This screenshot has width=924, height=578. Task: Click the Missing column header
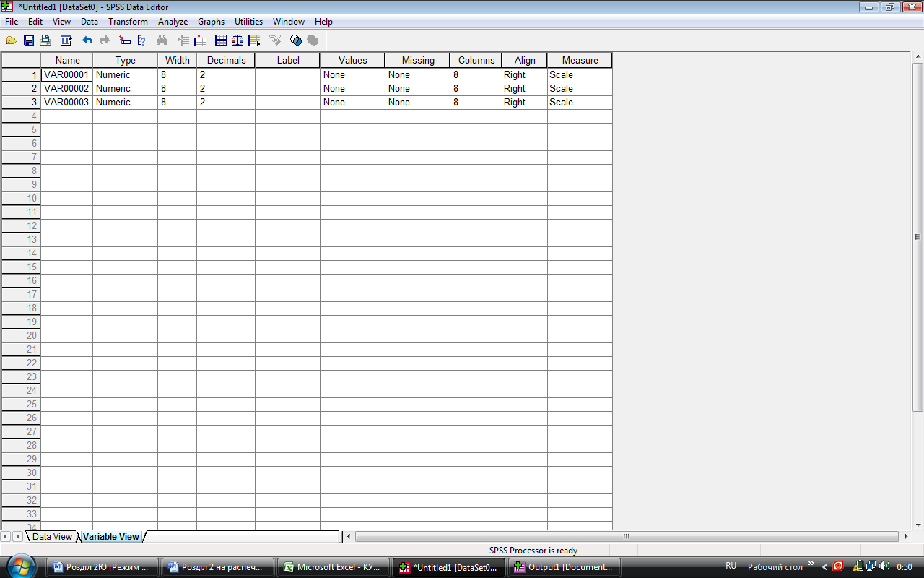[418, 60]
